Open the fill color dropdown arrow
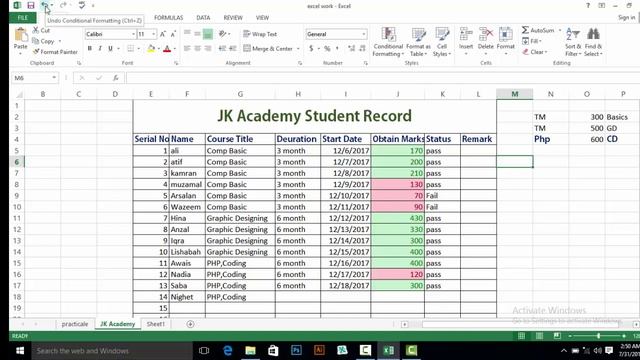 pyautogui.click(x=158, y=49)
